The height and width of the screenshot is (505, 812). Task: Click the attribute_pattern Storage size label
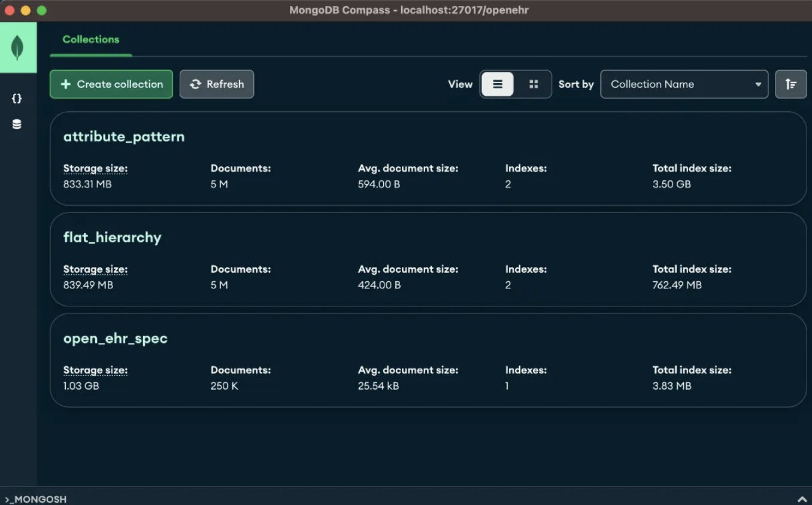95,169
